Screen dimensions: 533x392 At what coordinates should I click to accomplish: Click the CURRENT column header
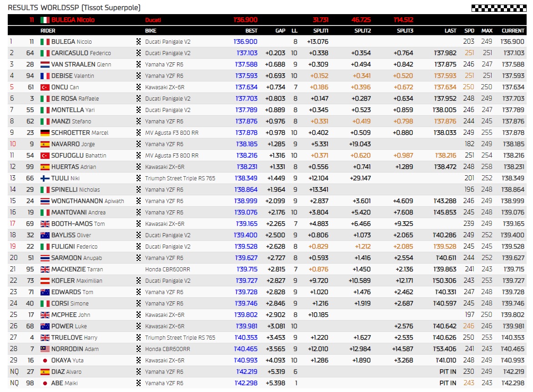[513, 31]
